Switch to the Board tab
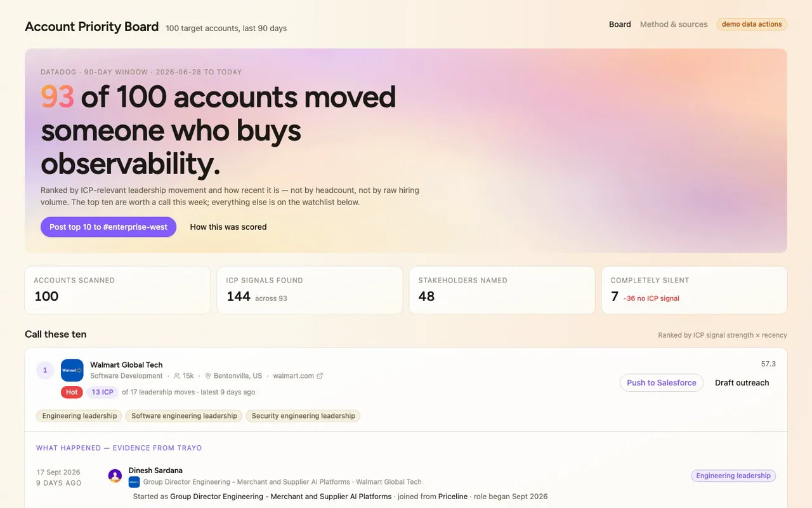812x508 pixels. pos(620,24)
